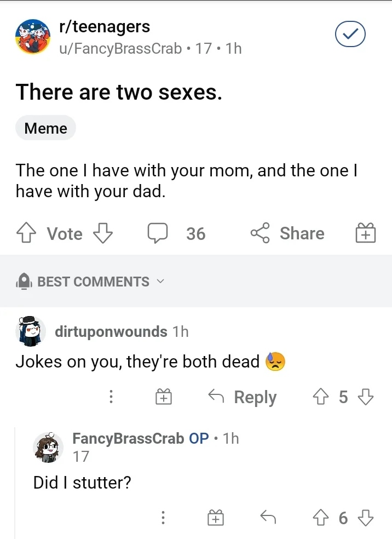Image resolution: width=392 pixels, height=539 pixels.
Task: Award the dirtuponwounds comment
Action: tap(163, 397)
